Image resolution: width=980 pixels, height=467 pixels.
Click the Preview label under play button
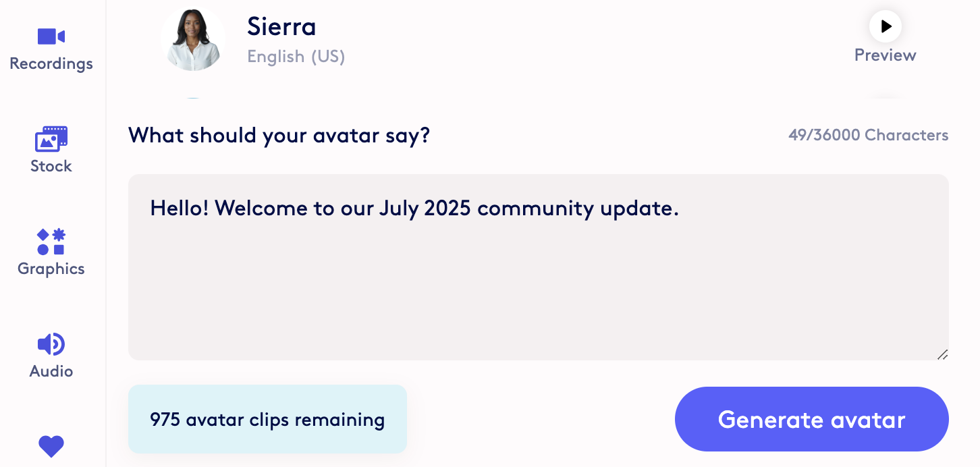pos(886,55)
